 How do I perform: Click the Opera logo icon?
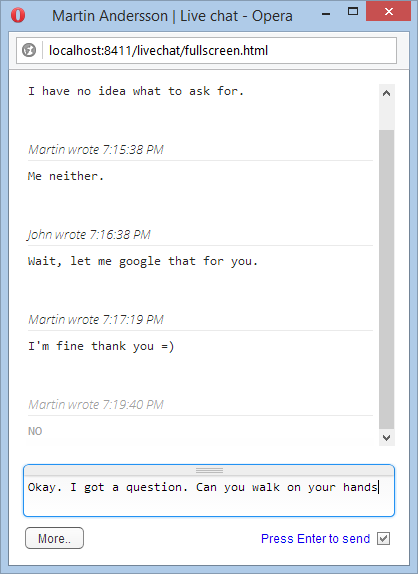[x=18, y=15]
